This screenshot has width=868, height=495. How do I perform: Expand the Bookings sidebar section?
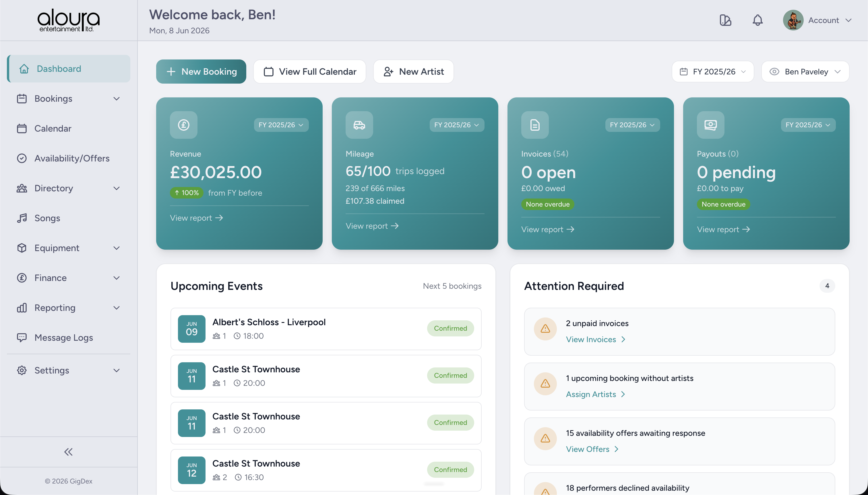[69, 99]
